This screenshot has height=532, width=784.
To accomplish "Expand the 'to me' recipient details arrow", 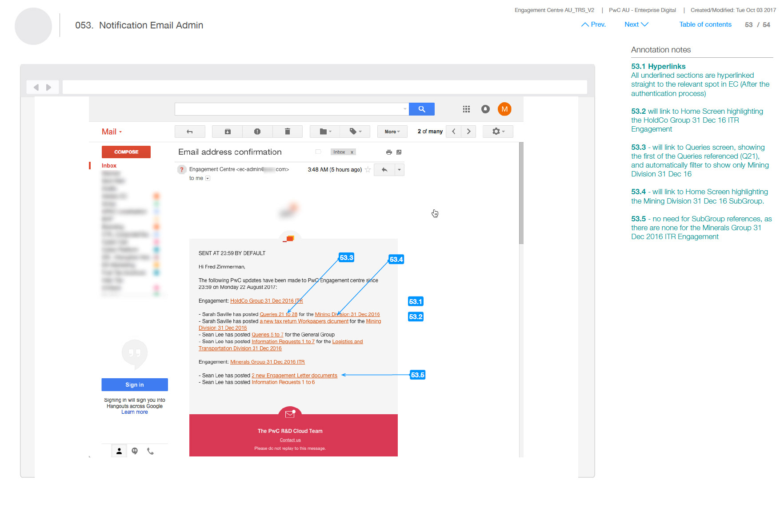I will tap(208, 179).
